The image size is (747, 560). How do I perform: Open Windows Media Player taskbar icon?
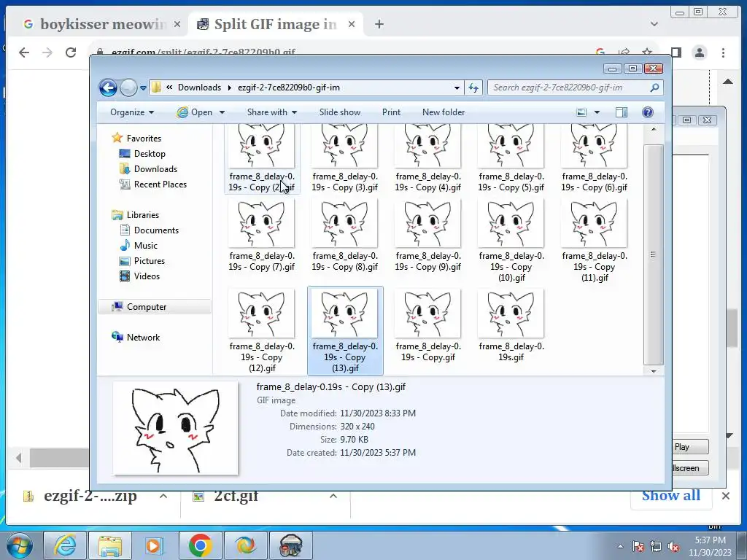coord(155,545)
